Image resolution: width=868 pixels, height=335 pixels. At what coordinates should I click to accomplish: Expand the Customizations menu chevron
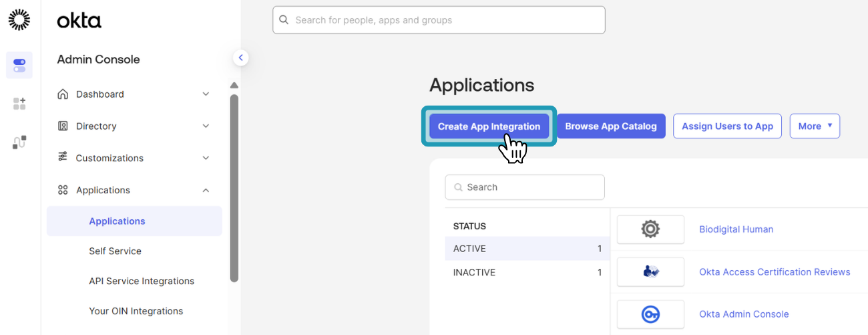[206, 158]
